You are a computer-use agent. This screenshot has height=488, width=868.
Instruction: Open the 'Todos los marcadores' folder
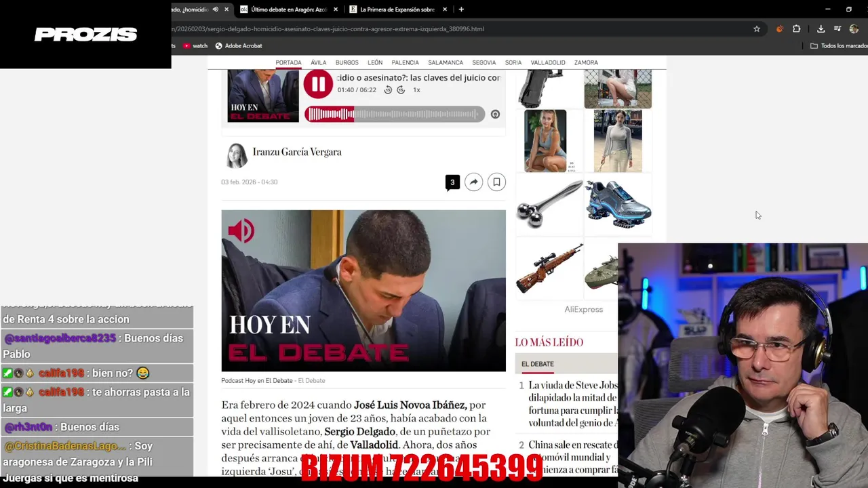point(839,46)
